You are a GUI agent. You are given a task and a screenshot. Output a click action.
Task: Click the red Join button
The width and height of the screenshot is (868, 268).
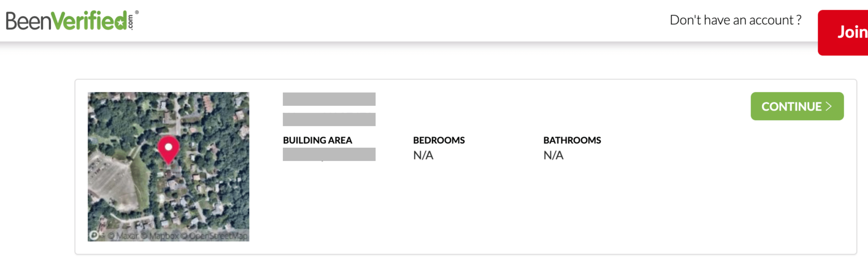(x=843, y=33)
